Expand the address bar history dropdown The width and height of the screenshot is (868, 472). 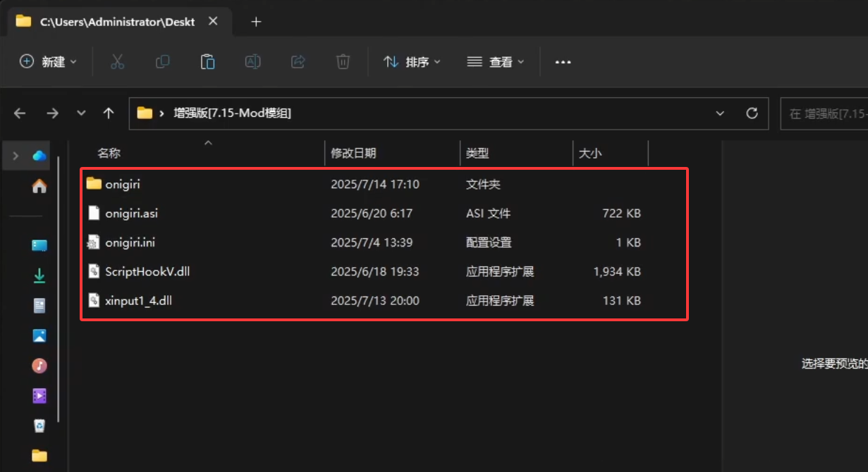pos(720,113)
